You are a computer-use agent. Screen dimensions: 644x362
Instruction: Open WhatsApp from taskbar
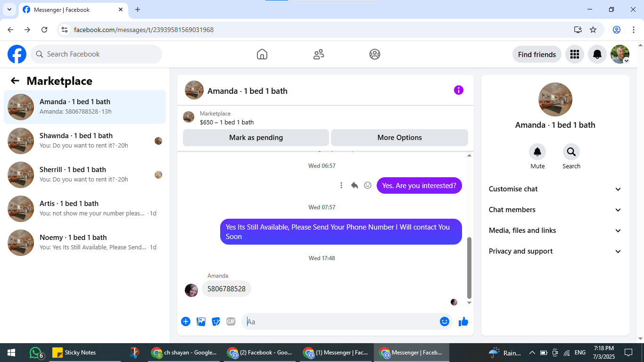click(36, 353)
